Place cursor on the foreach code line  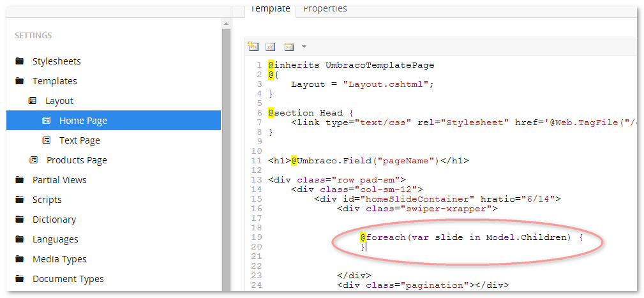point(472,237)
